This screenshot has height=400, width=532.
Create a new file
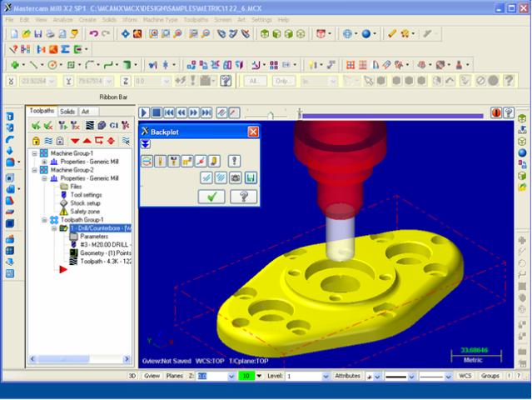pyautogui.click(x=14, y=33)
